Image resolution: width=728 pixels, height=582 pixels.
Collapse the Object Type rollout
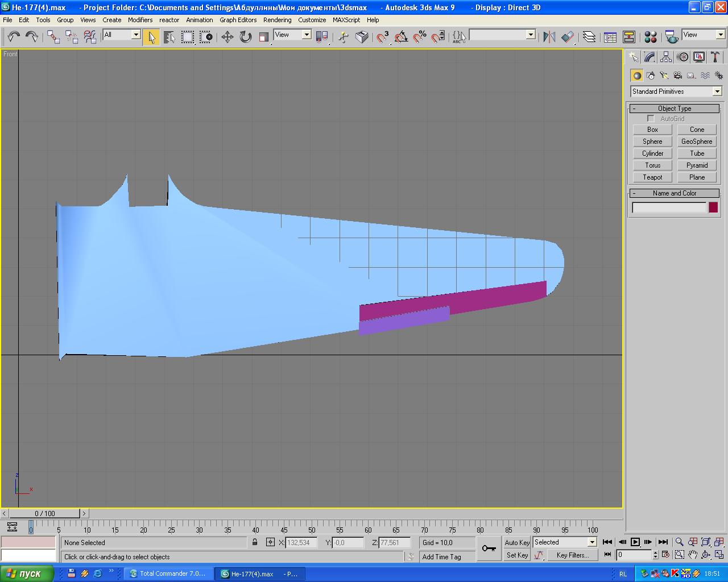pyautogui.click(x=675, y=109)
